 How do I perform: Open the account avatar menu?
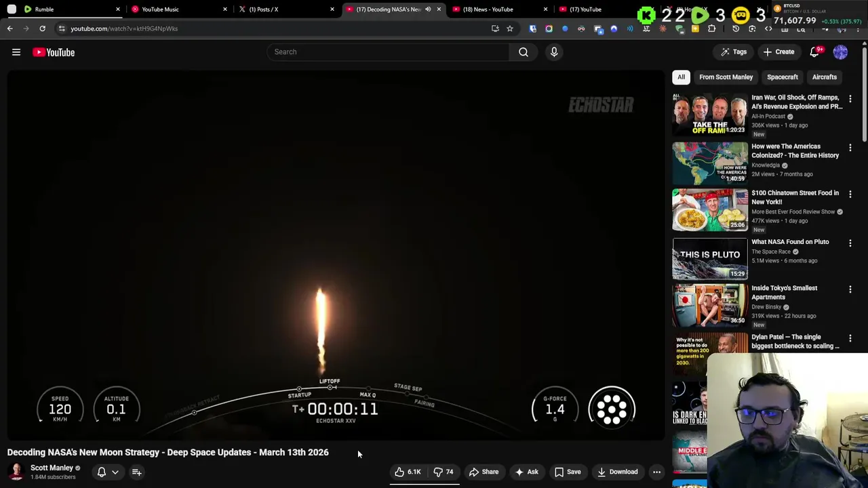(840, 52)
